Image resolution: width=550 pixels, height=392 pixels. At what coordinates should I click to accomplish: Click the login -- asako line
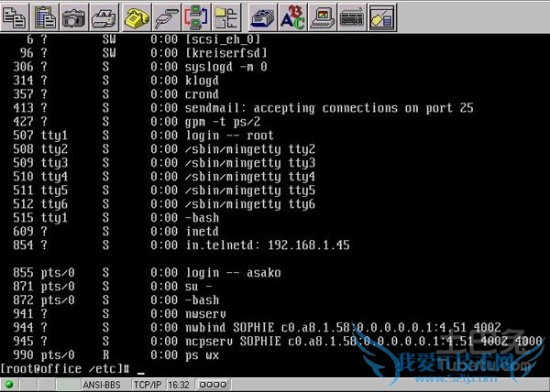147,273
